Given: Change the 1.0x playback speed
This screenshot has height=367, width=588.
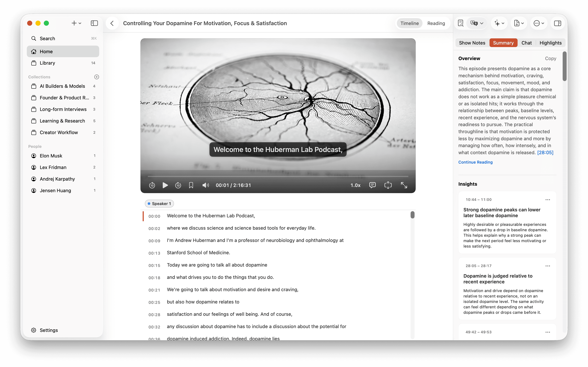Looking at the screenshot, I should coord(355,185).
